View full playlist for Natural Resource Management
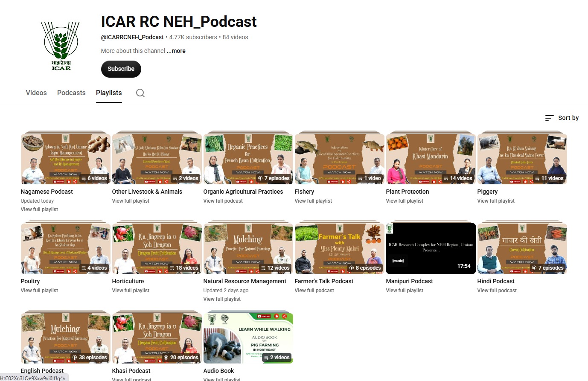 (x=222, y=299)
